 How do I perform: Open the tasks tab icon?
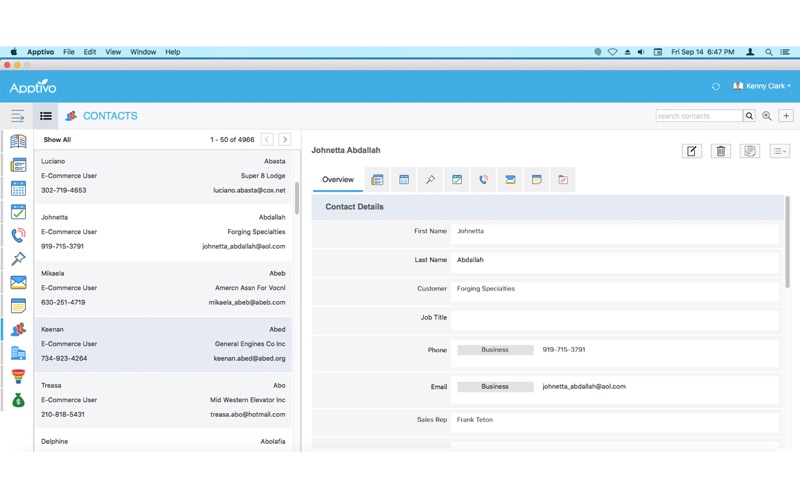[457, 180]
